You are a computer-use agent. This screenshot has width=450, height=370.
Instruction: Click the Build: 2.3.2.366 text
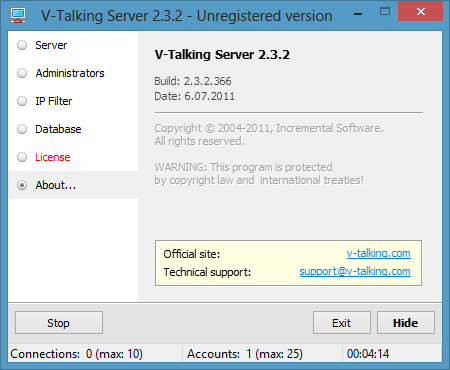point(193,81)
